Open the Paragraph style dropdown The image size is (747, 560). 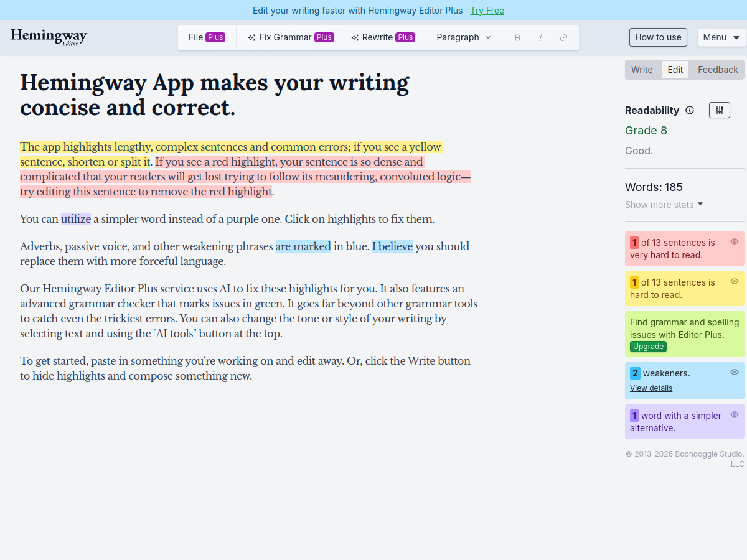tap(464, 37)
